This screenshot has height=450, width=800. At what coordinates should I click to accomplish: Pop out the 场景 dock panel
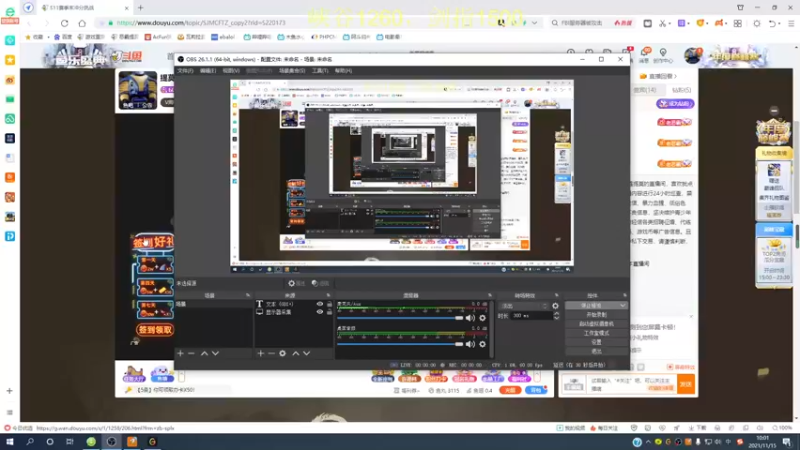(248, 295)
